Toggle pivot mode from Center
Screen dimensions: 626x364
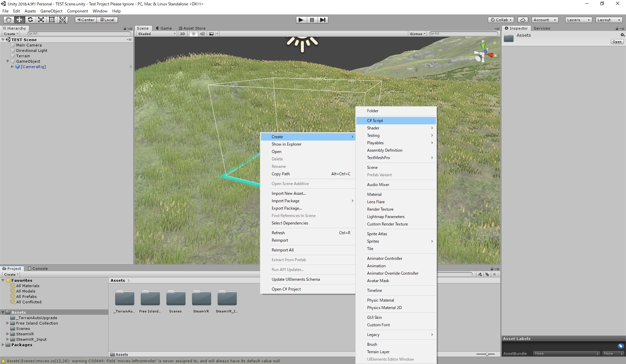click(85, 20)
